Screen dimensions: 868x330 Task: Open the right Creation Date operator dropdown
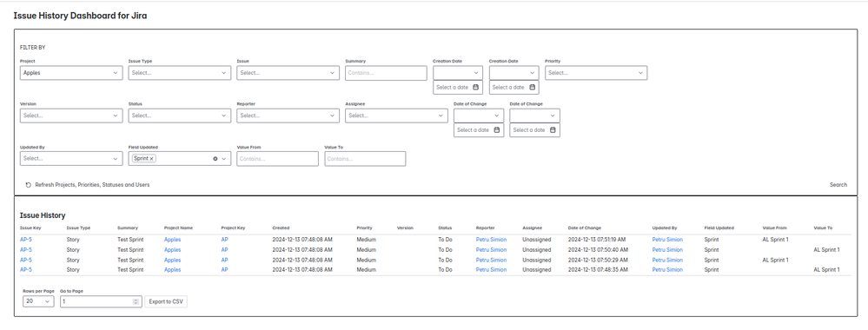(514, 73)
